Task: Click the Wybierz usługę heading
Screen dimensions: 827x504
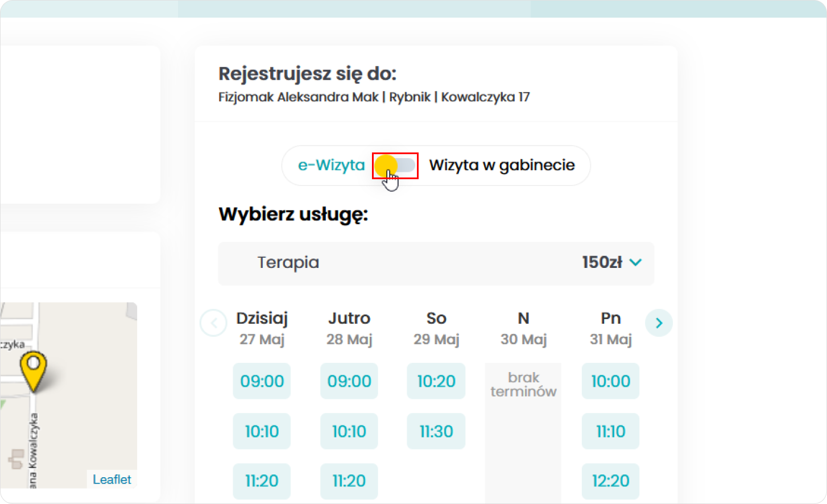Action: (x=293, y=215)
